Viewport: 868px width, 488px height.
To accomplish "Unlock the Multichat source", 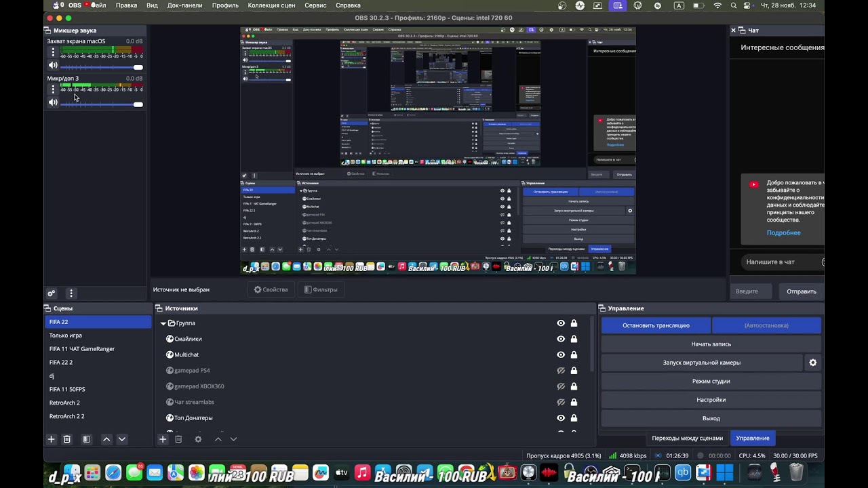I will 574,354.
